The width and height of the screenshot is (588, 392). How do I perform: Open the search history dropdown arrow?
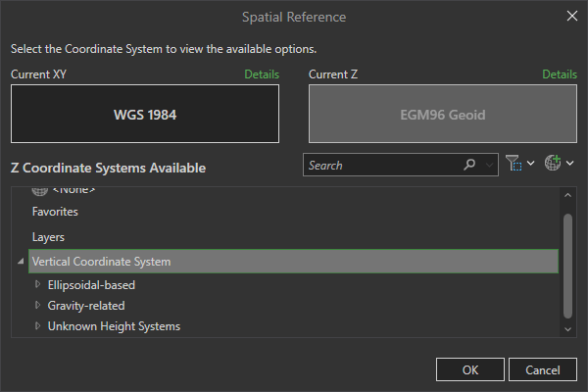click(490, 166)
